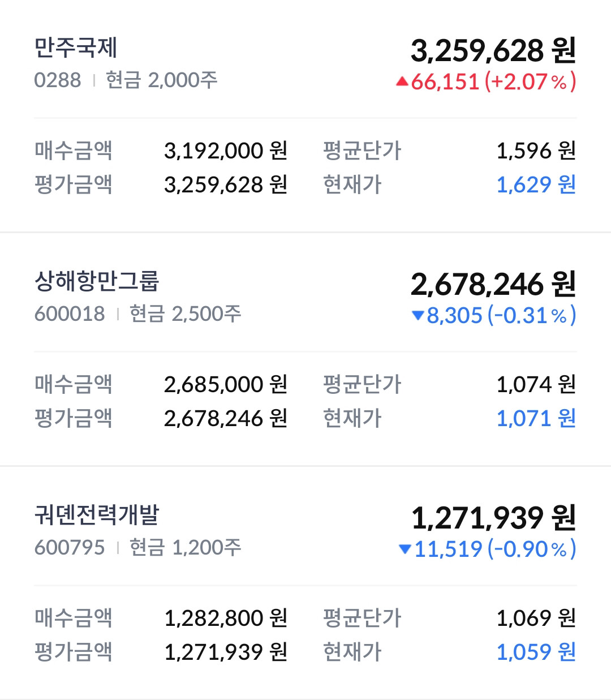Tap the red up-arrow gain indicator
The image size is (611, 700).
(402, 82)
